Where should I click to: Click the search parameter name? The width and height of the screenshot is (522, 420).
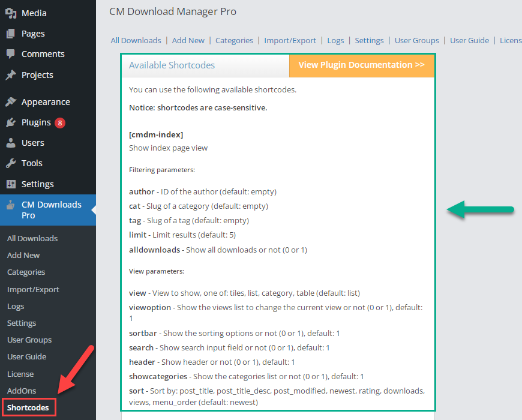[x=141, y=348]
